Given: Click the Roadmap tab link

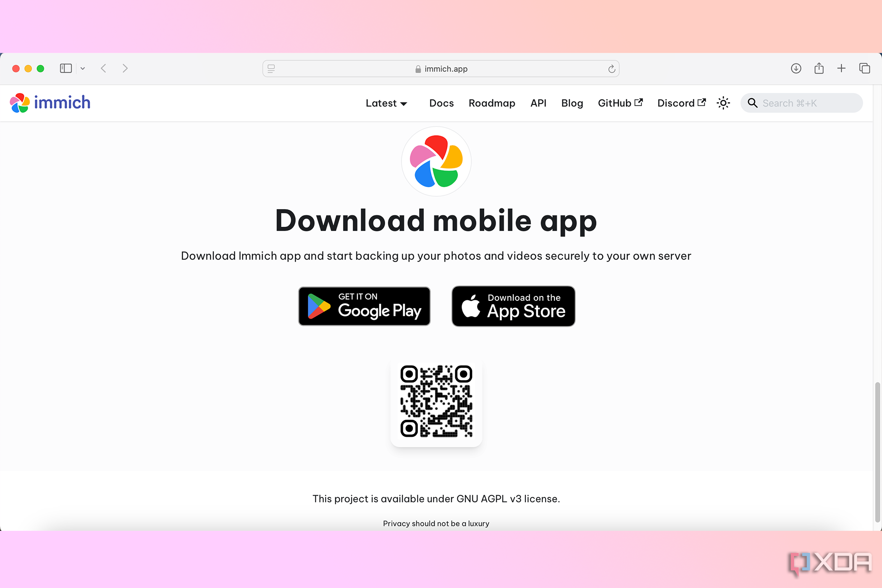Looking at the screenshot, I should (491, 103).
